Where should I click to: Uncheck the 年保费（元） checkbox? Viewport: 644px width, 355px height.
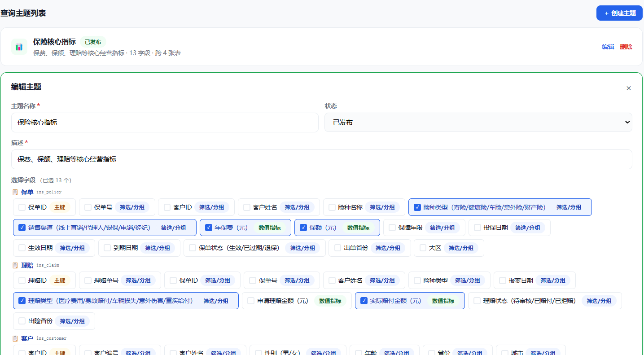pyautogui.click(x=209, y=228)
